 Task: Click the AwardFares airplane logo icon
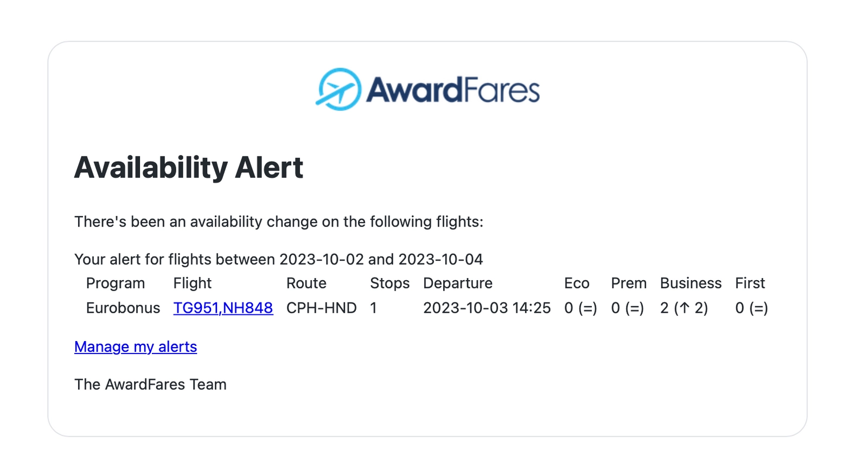coord(339,89)
